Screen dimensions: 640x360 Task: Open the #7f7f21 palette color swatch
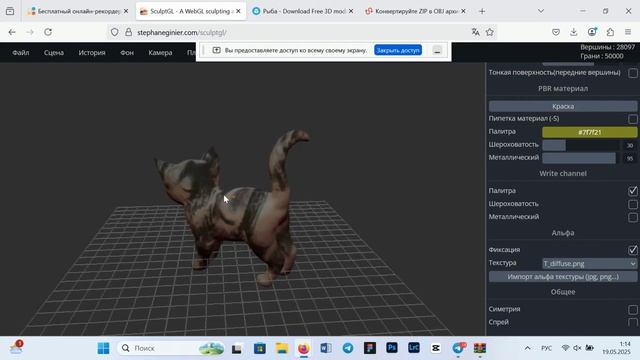pos(589,132)
